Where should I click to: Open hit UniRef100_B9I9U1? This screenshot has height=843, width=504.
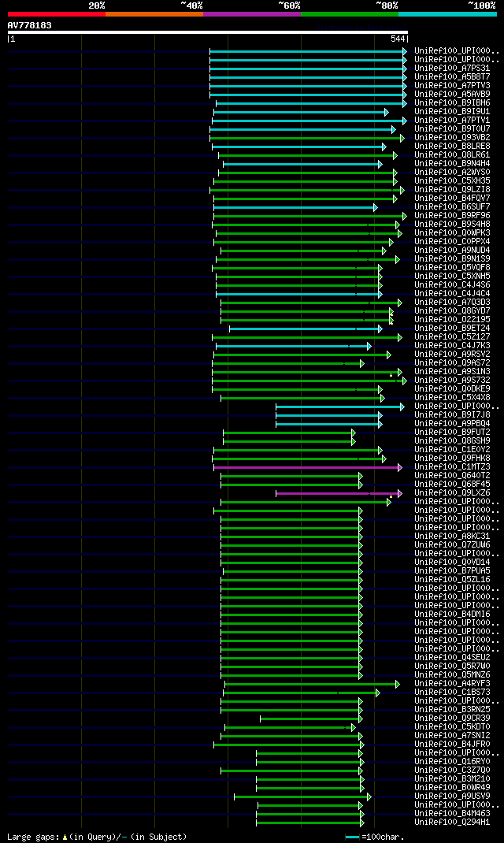pyautogui.click(x=452, y=111)
